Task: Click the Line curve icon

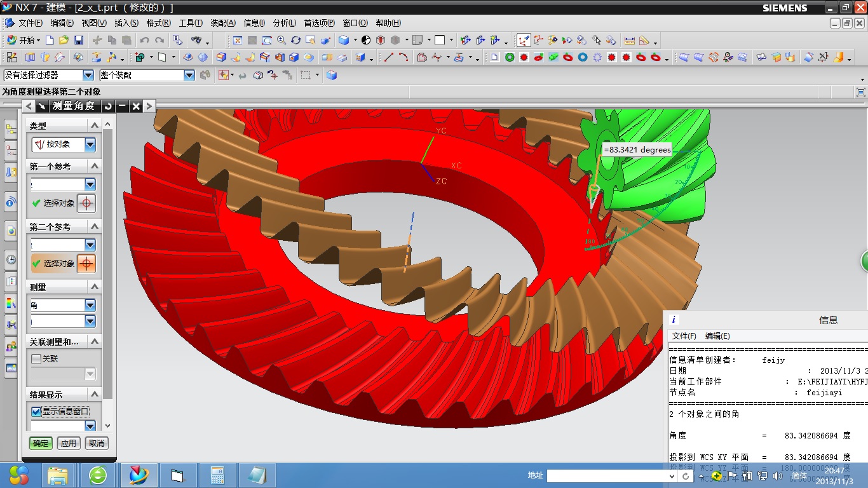Action: [389, 57]
